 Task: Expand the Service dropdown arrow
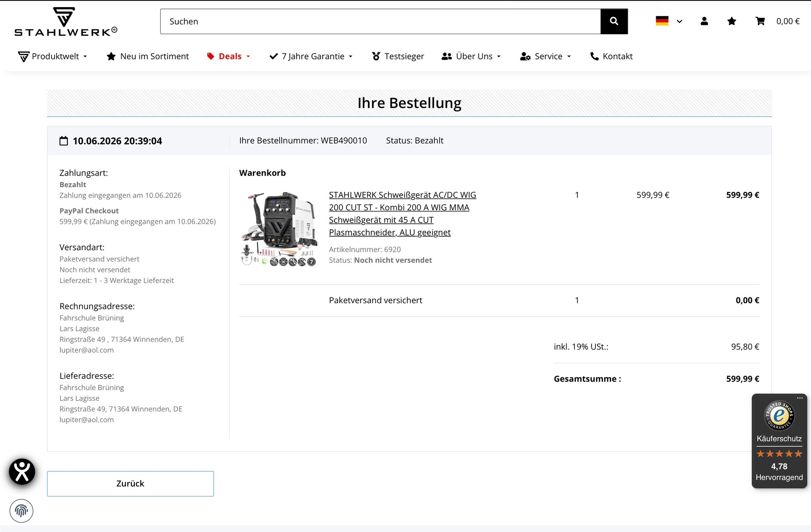pyautogui.click(x=569, y=57)
